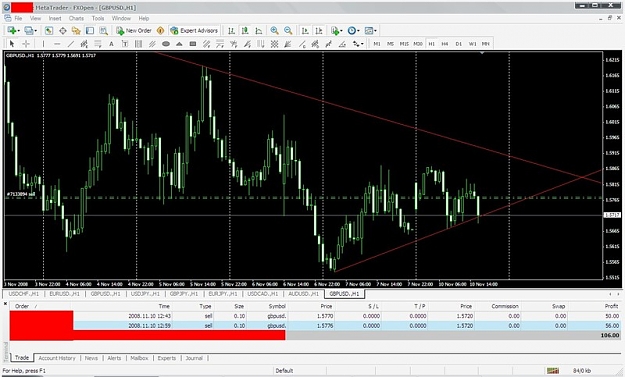
Task: Toggle the Terminal panel icon
Action: click(x=90, y=30)
